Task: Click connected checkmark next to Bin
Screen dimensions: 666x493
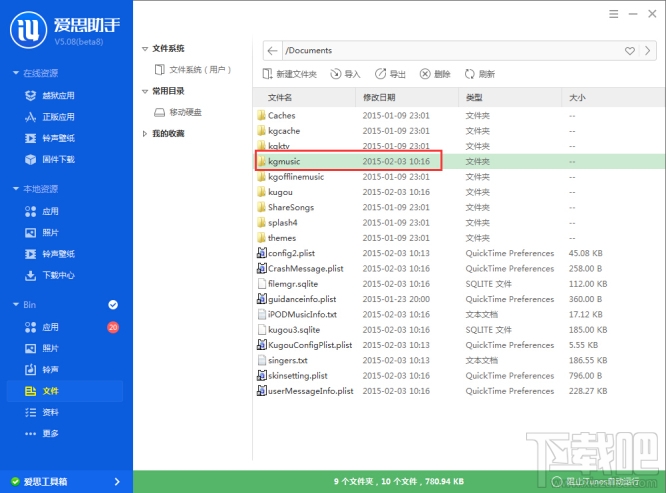Action: [x=113, y=304]
